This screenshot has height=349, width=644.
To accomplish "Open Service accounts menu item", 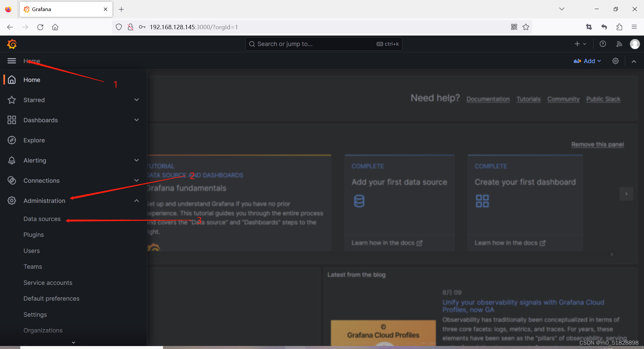I will (x=48, y=283).
